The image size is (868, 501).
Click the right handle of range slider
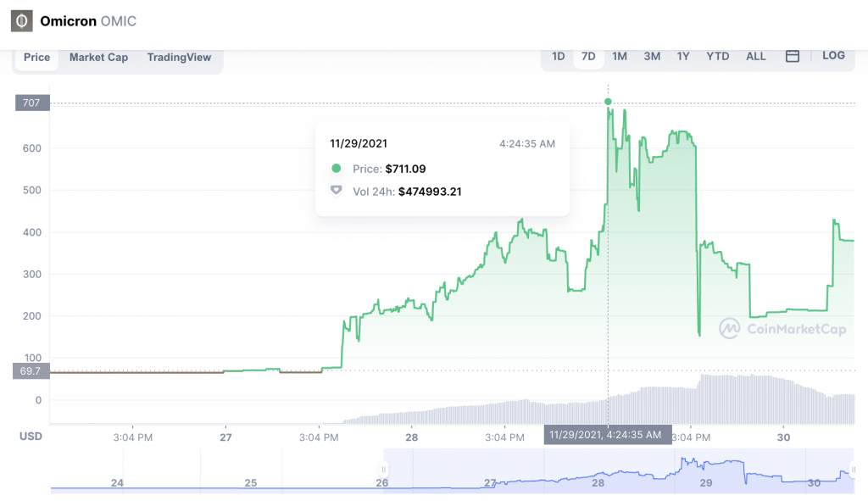[854, 468]
